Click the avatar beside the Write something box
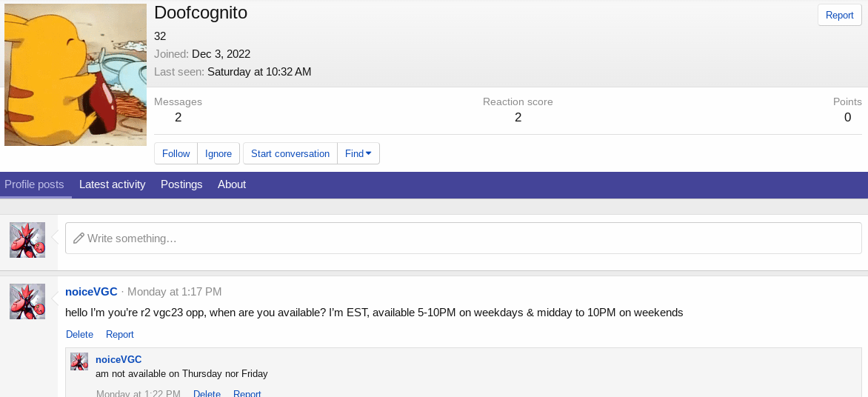 click(x=27, y=240)
